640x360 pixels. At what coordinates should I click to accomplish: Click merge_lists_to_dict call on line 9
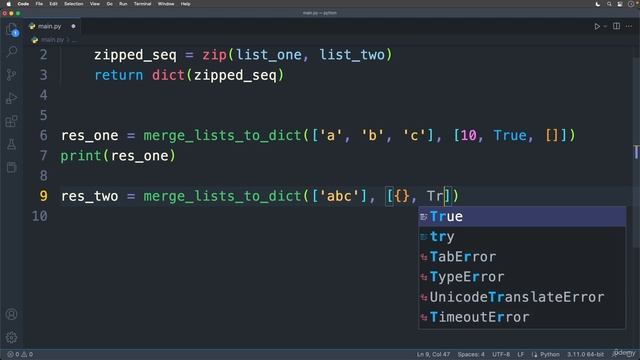(222, 196)
